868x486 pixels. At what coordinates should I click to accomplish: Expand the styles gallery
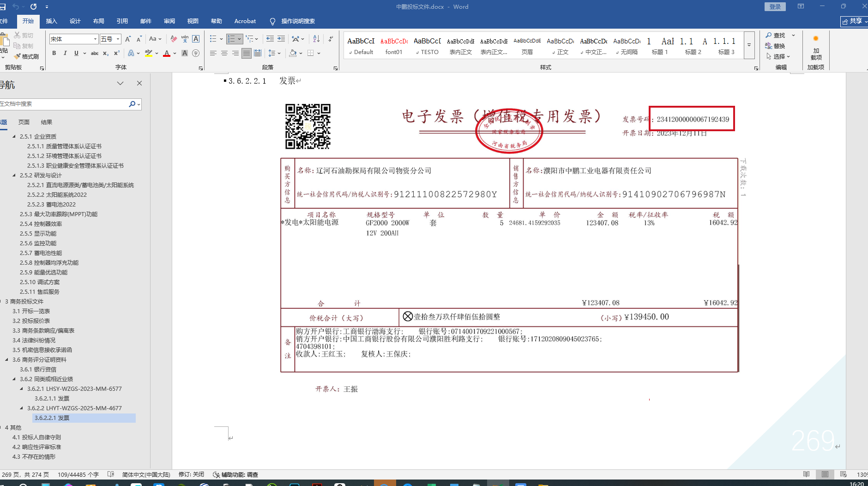click(749, 45)
